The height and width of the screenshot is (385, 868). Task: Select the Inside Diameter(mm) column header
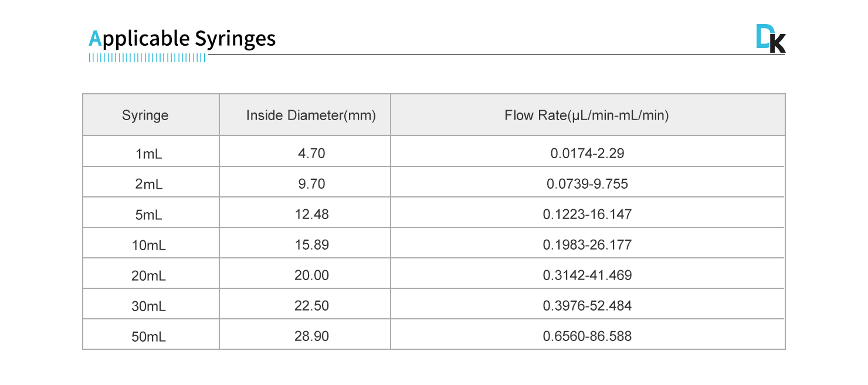[311, 115]
